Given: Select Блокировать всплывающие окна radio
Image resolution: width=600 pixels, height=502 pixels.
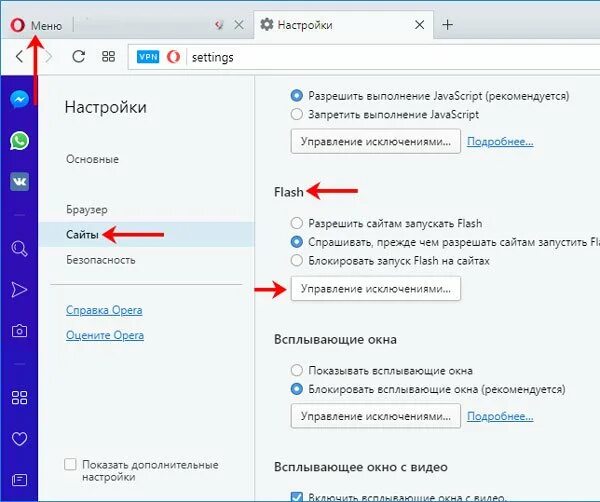Looking at the screenshot, I should click(297, 389).
